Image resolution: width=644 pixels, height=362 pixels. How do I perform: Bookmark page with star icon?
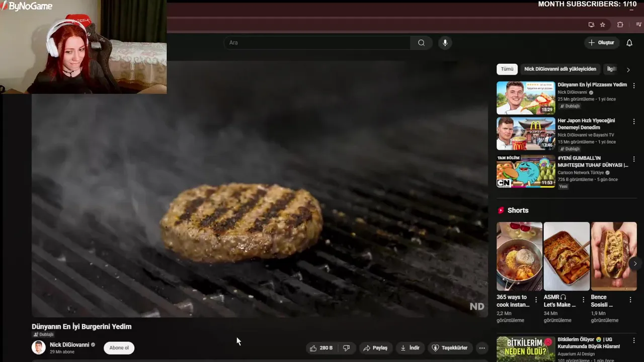click(602, 25)
